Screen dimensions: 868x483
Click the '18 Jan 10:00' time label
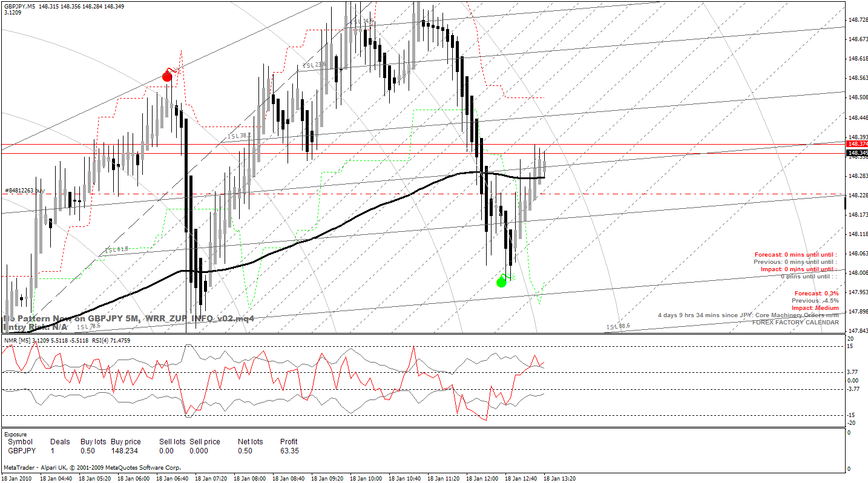tap(366, 478)
